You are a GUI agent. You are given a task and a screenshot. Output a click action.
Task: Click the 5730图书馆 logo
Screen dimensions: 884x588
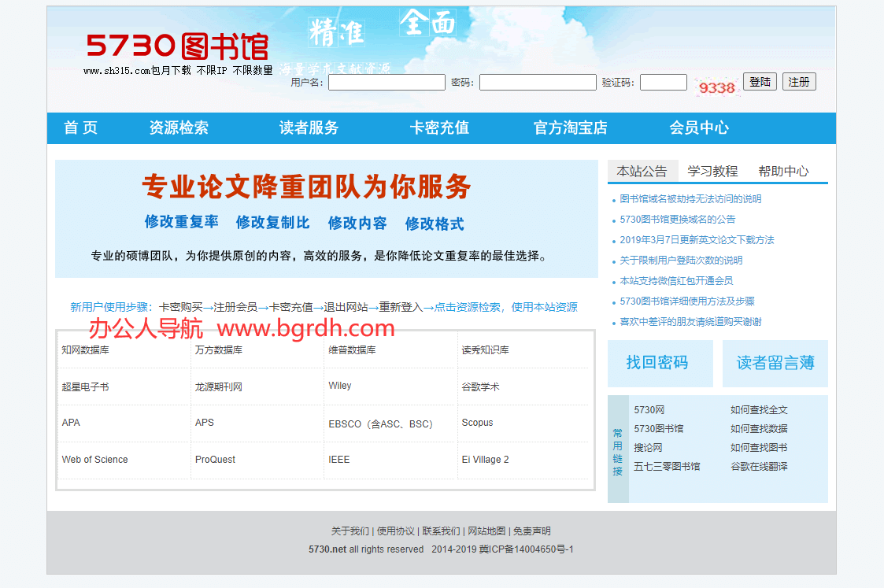click(177, 46)
